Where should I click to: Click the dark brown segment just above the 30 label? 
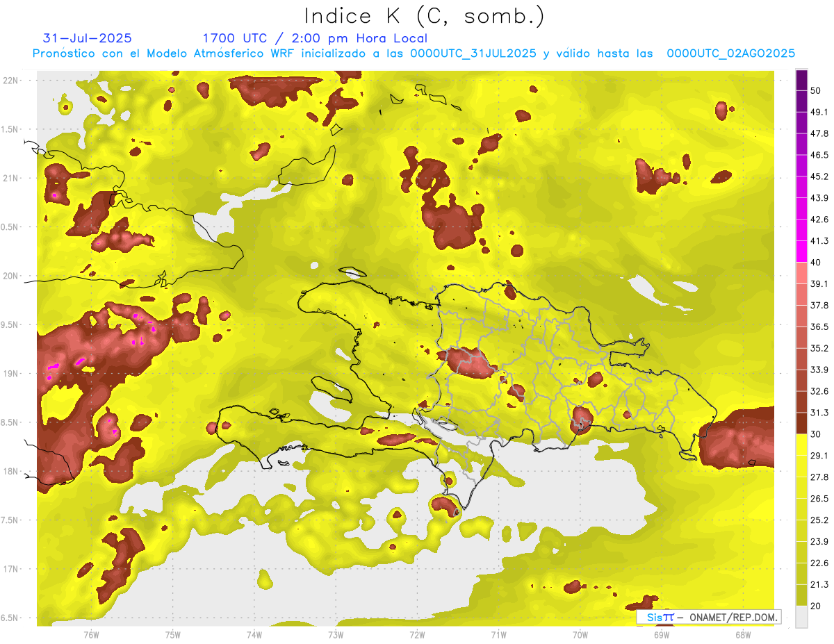click(801, 423)
